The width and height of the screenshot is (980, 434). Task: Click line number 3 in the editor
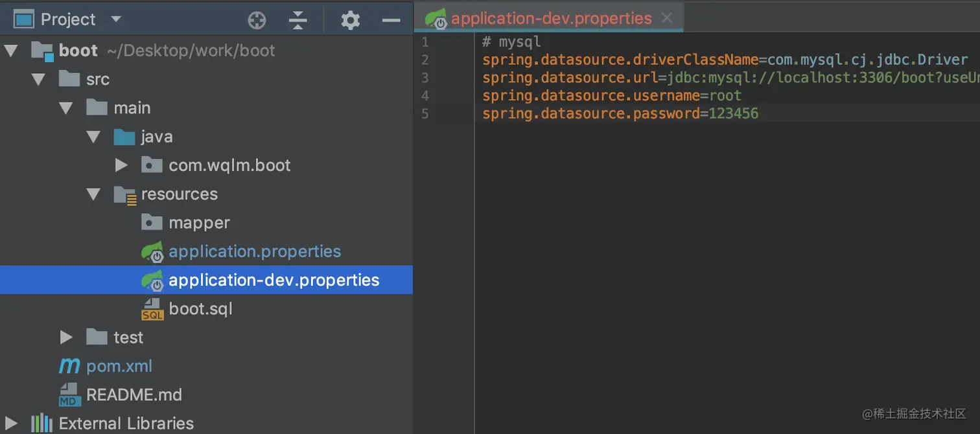(425, 77)
